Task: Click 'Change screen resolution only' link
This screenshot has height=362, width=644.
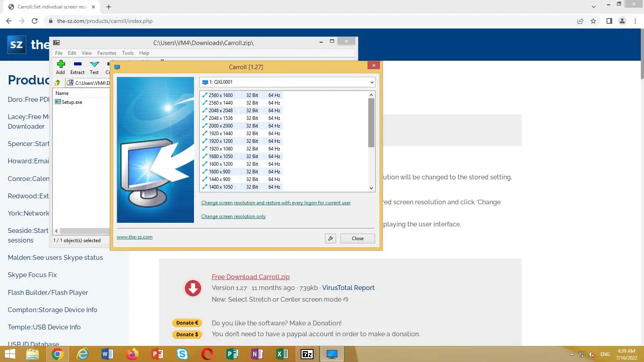Action: tap(233, 216)
